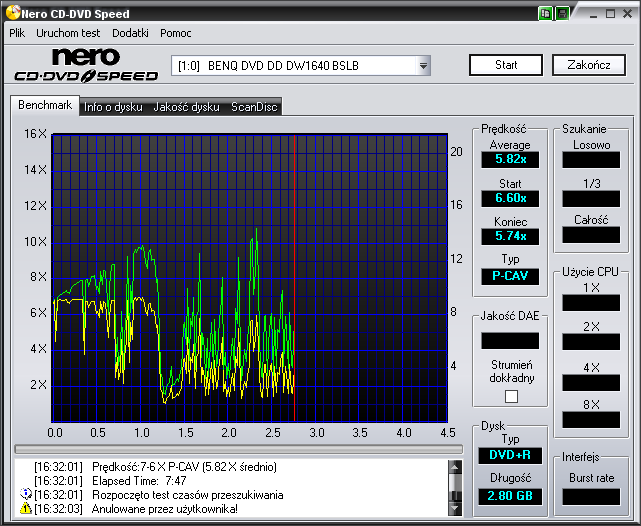Open the BENQ DVD DD DW1640 drive dropdown
The width and height of the screenshot is (641, 526).
click(x=424, y=66)
